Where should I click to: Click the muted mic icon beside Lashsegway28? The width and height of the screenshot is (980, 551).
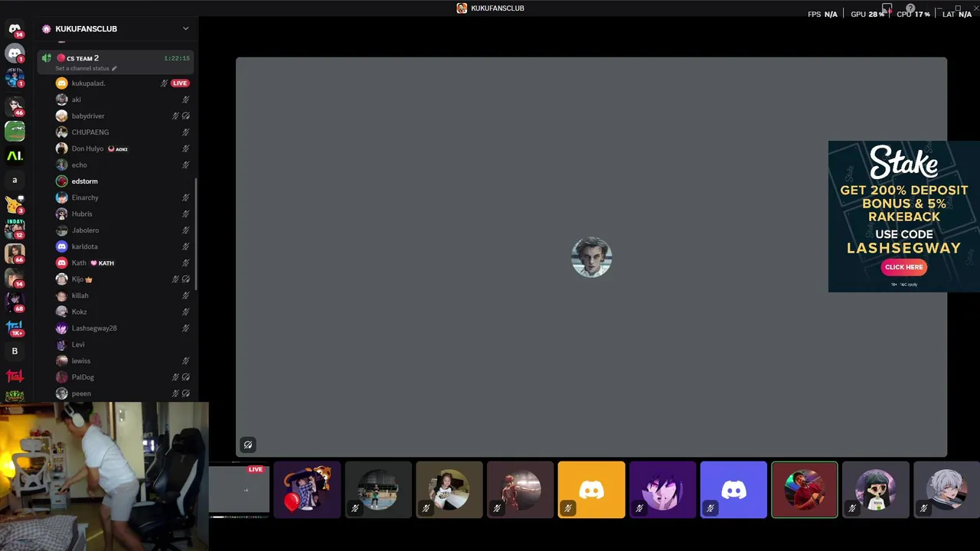coord(185,328)
